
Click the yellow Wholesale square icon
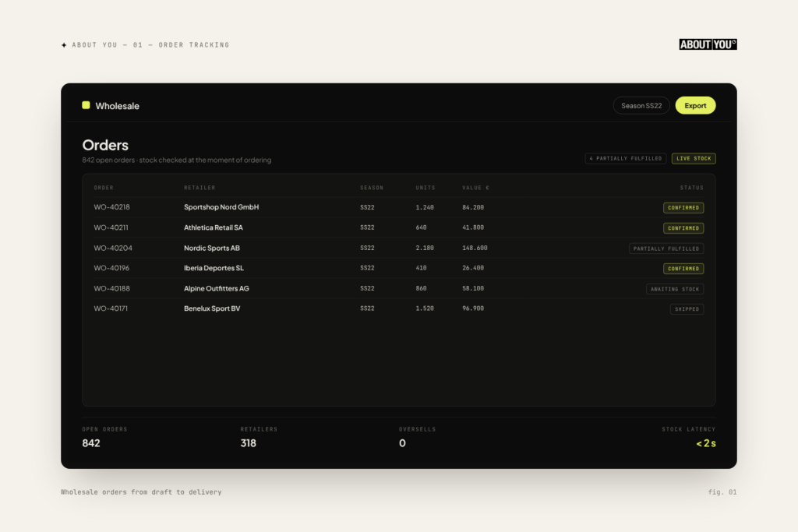coord(86,105)
